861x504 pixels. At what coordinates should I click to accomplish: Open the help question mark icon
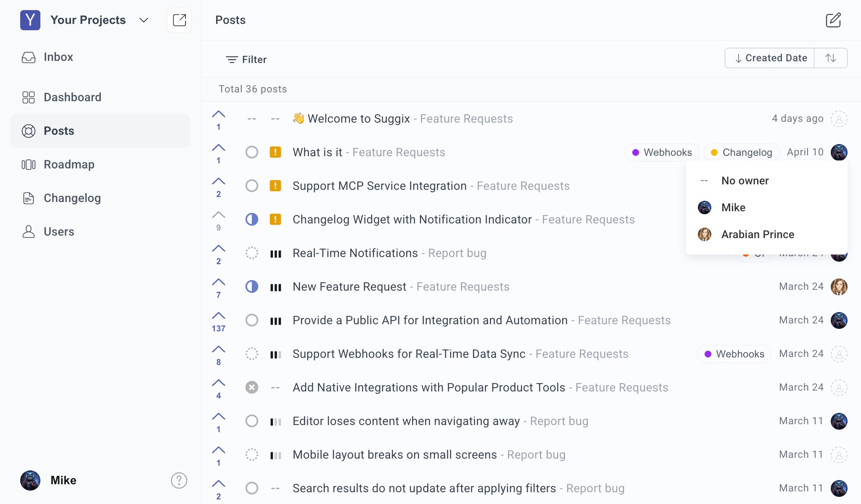[x=179, y=480]
